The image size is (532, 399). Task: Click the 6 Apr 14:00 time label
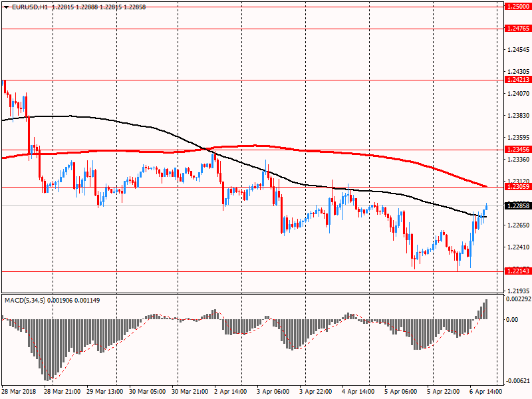point(486,392)
